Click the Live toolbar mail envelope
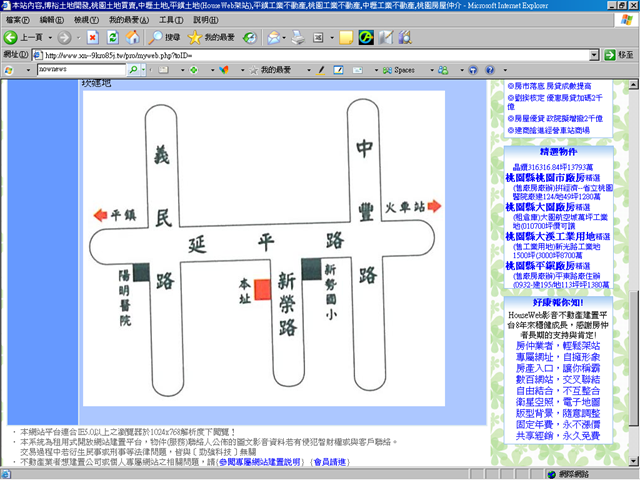 coord(358,70)
